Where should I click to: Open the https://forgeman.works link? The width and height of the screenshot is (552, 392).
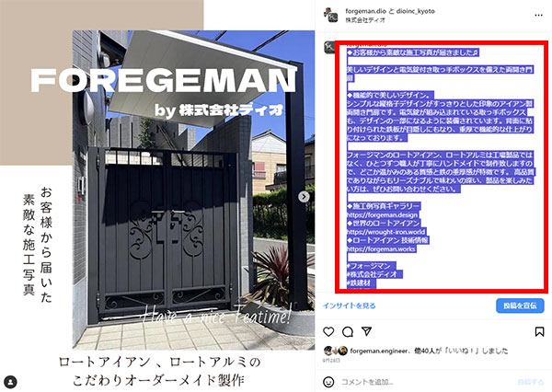point(381,249)
